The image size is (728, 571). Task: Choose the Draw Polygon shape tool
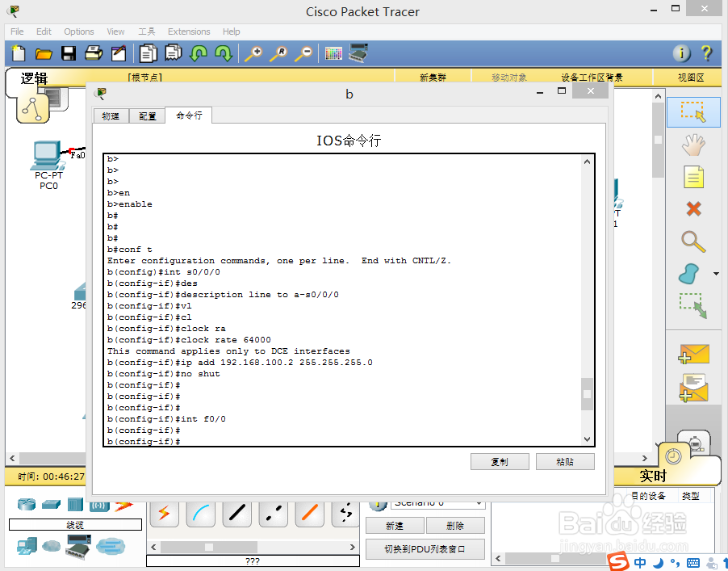click(689, 274)
